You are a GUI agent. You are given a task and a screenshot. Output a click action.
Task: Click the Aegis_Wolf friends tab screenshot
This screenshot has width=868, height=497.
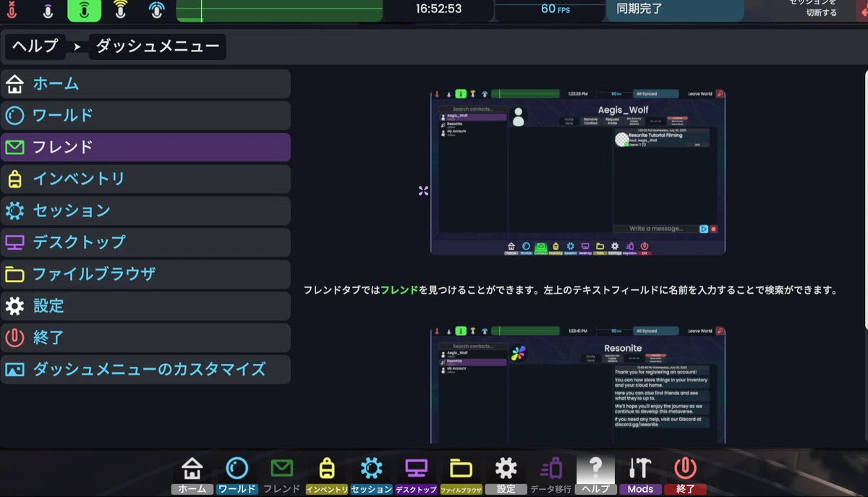[x=578, y=172]
